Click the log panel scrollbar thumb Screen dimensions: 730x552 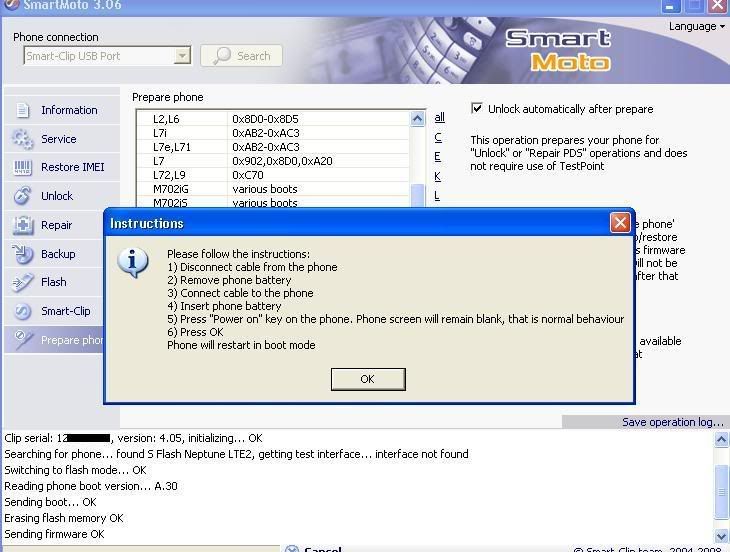click(x=721, y=492)
